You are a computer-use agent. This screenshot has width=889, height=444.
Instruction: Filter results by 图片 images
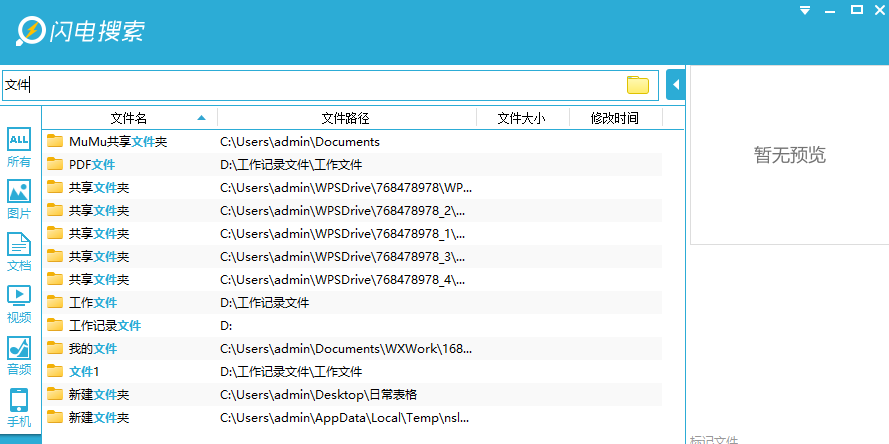point(19,199)
